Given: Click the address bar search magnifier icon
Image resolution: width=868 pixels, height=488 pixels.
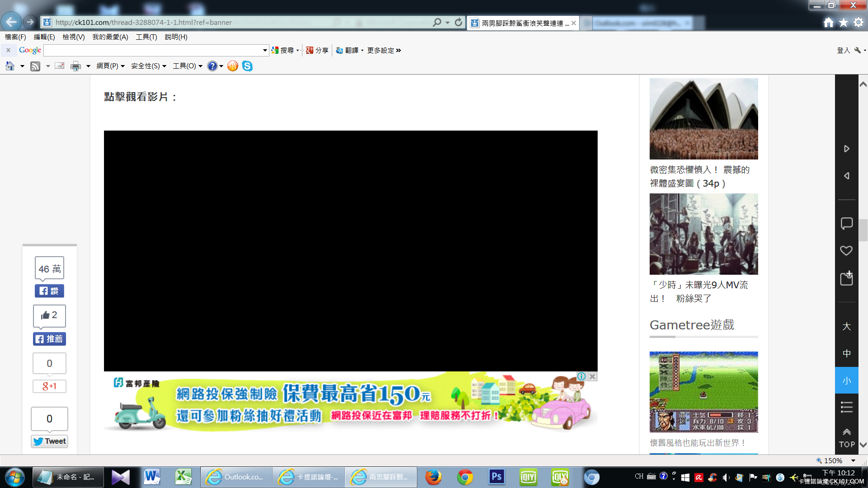Looking at the screenshot, I should pyautogui.click(x=437, y=22).
